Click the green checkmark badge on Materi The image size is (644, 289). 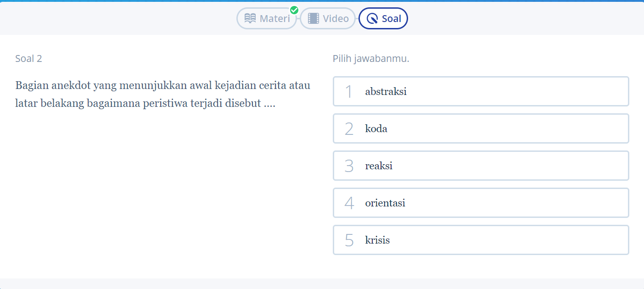coord(294,10)
